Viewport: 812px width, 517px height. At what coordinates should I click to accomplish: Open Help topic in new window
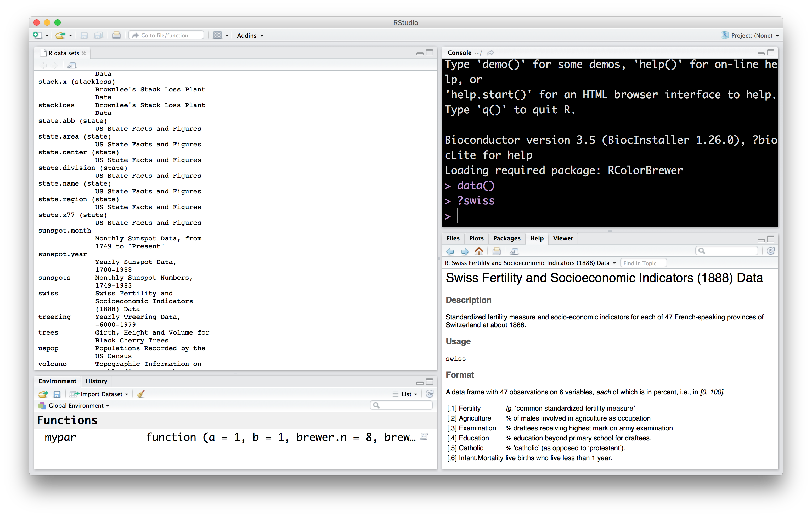pyautogui.click(x=514, y=251)
